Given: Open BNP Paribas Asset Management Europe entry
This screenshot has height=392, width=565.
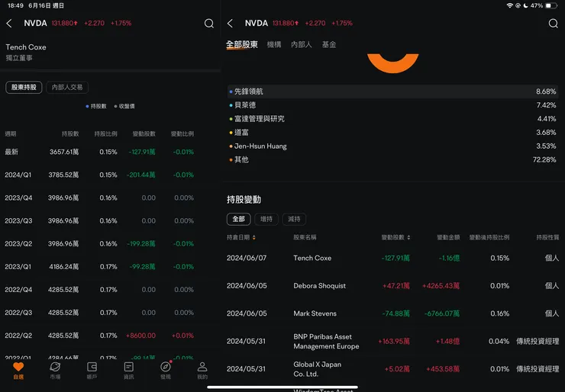Looking at the screenshot, I should [x=392, y=341].
